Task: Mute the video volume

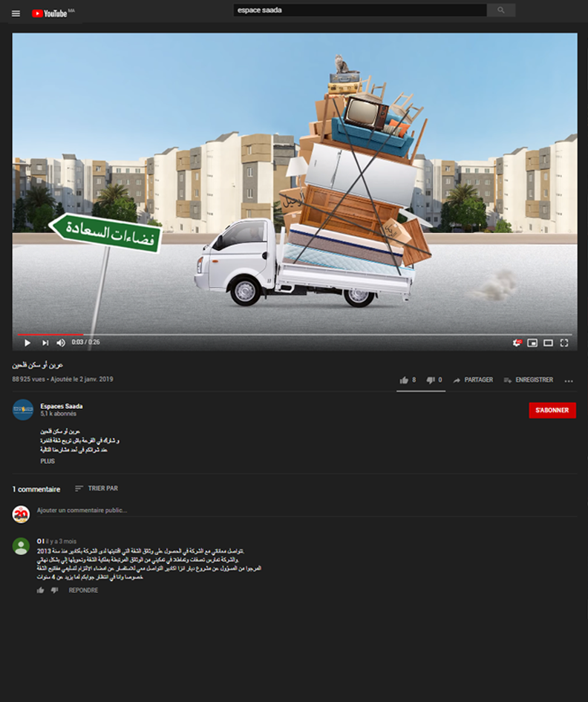Action: coord(61,343)
